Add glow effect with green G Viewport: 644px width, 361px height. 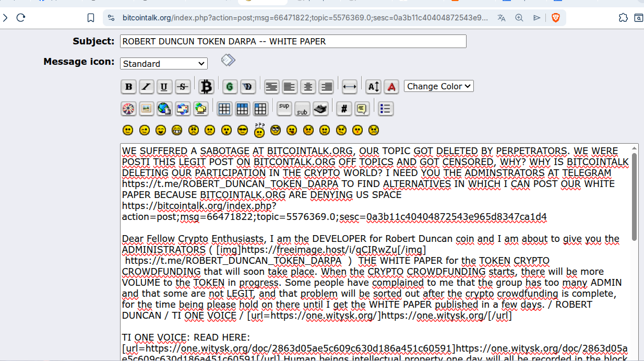230,87
